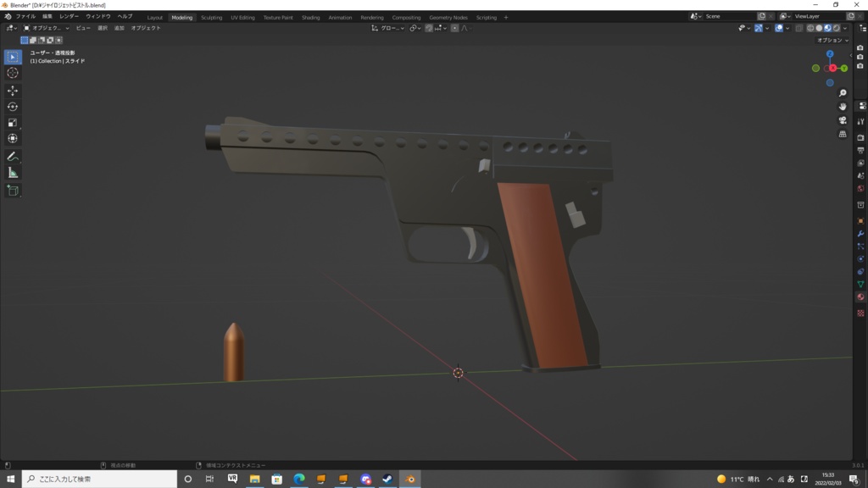Open the View Layer properties tab
Viewport: 868px width, 488px height.
861,164
